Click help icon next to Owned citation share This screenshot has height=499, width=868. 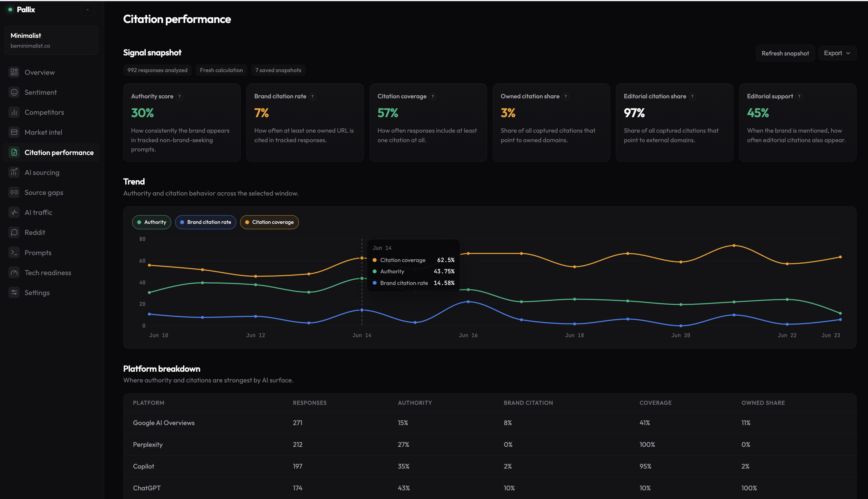[566, 97]
